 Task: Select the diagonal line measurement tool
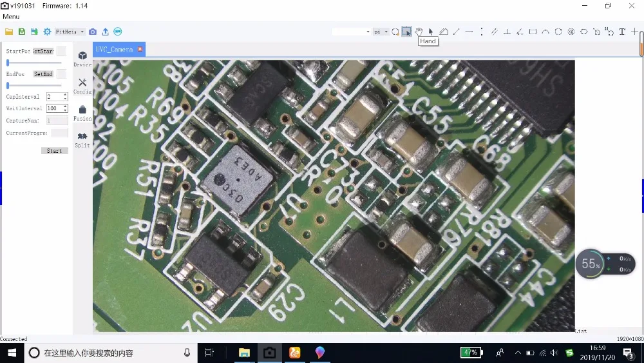457,32
